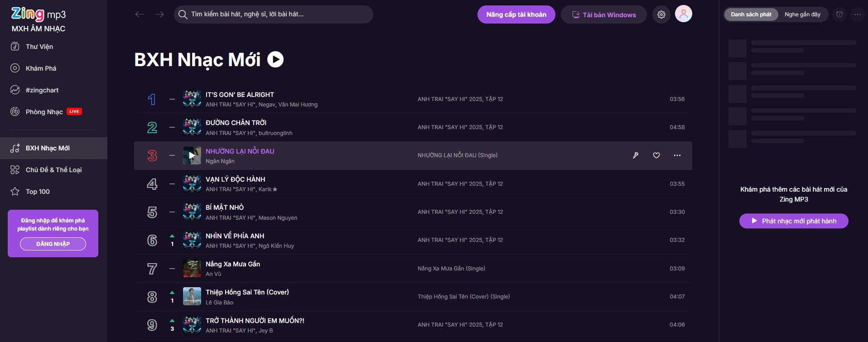Viewport: 868px width, 342px height.
Task: Play the BXH Nhạc Mới chart
Action: point(275,59)
